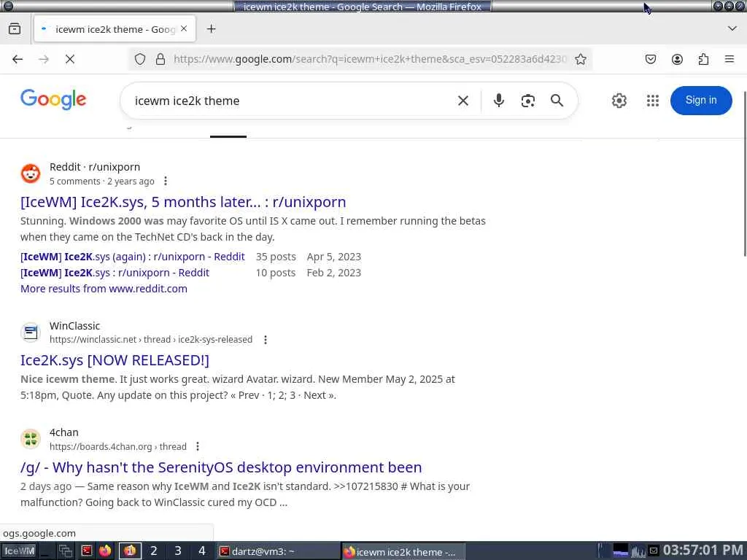Sign in to Google
This screenshot has width=747, height=560.
point(701,101)
